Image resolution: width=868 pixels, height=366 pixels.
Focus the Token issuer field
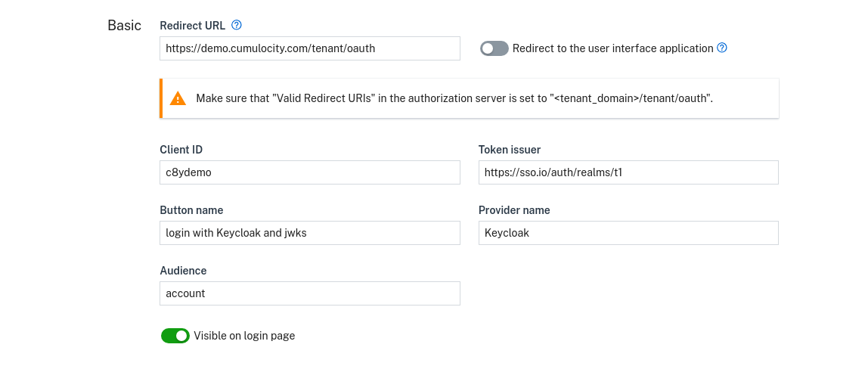(628, 172)
